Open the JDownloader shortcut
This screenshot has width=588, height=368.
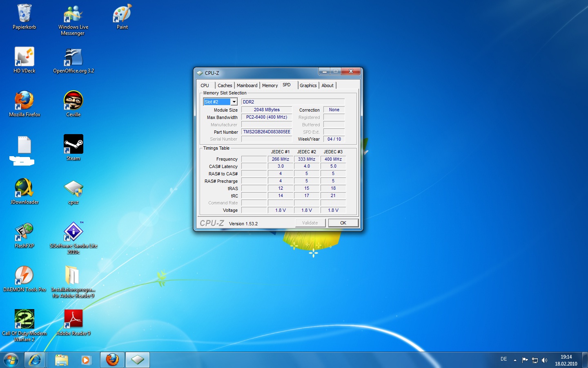point(24,191)
